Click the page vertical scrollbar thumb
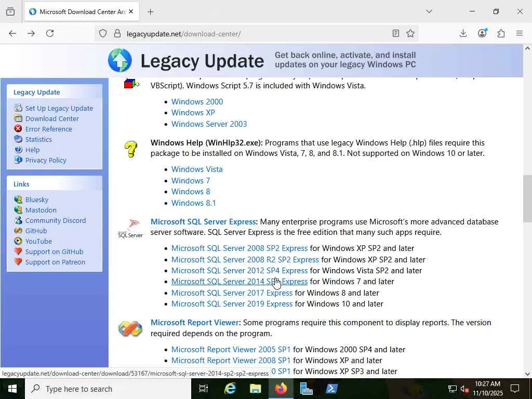The width and height of the screenshot is (532, 399). (527, 198)
